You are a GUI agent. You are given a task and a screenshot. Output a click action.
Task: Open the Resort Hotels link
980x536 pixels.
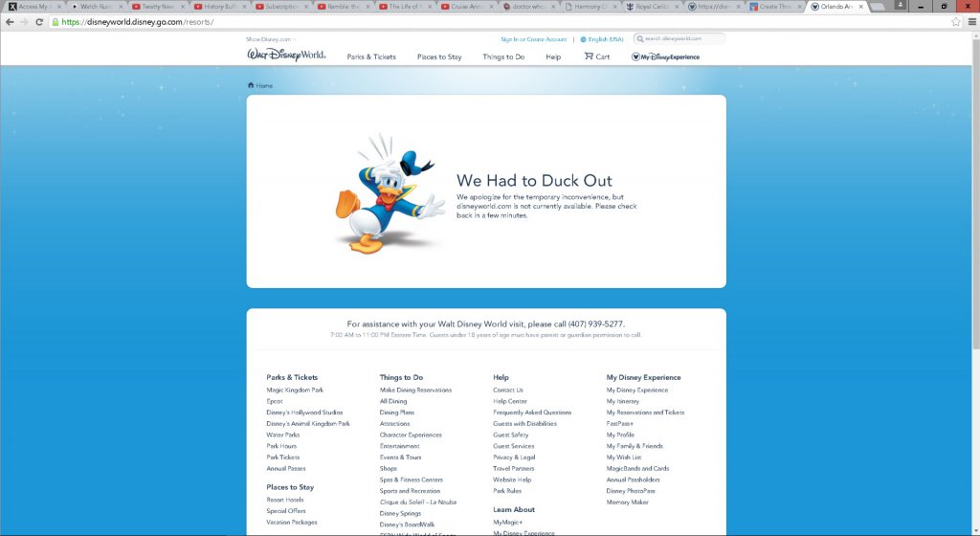(285, 500)
